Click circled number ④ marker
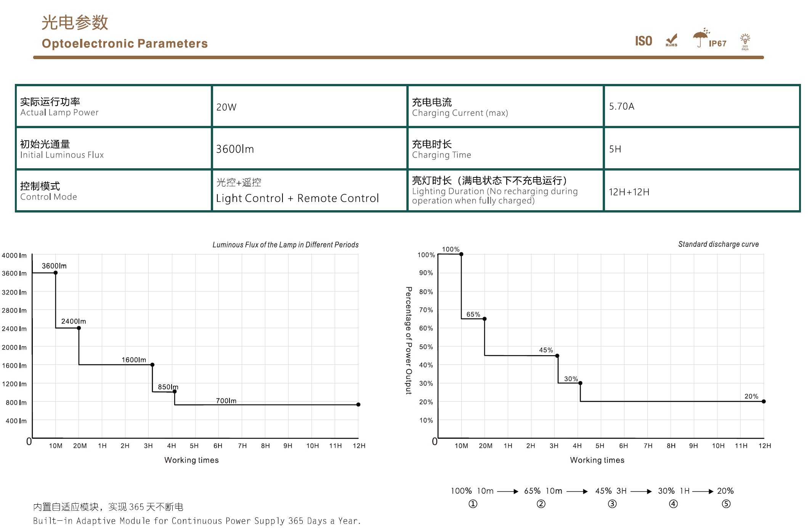The height and width of the screenshot is (528, 812). point(673,504)
